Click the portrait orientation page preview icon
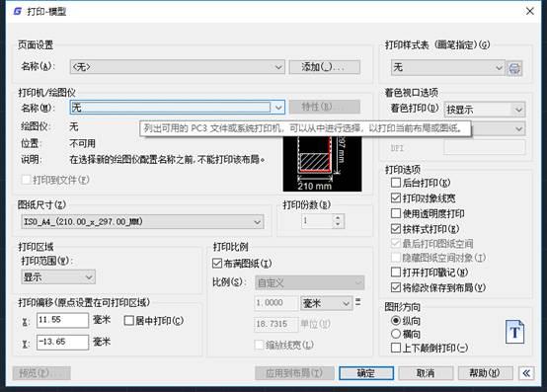Screen dimensions: 547x392 pyautogui.click(x=514, y=332)
